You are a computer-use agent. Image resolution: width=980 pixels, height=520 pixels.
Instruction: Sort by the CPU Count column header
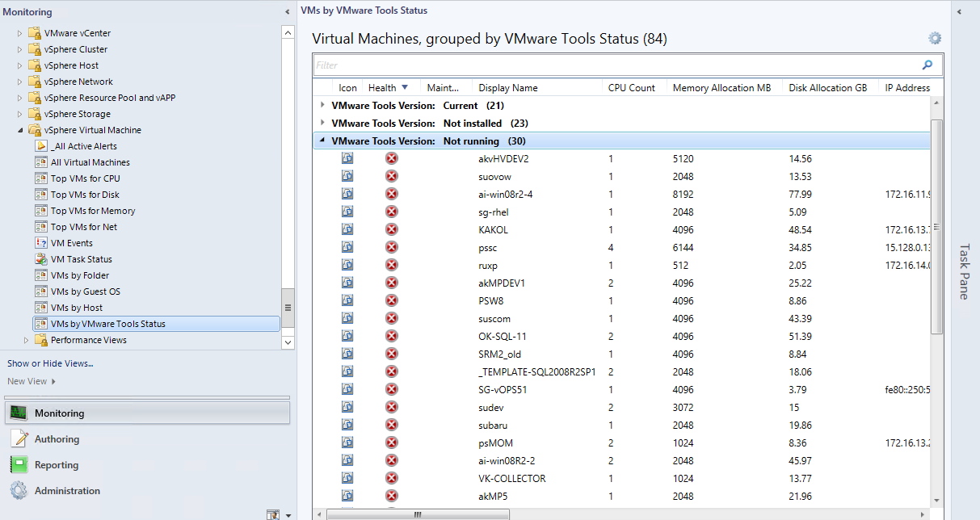pos(635,88)
